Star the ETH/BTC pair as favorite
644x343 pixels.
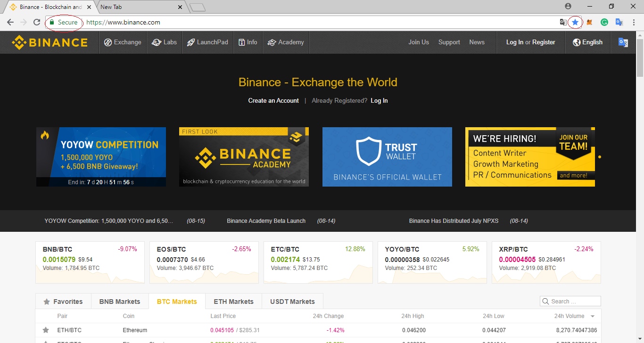coord(46,330)
